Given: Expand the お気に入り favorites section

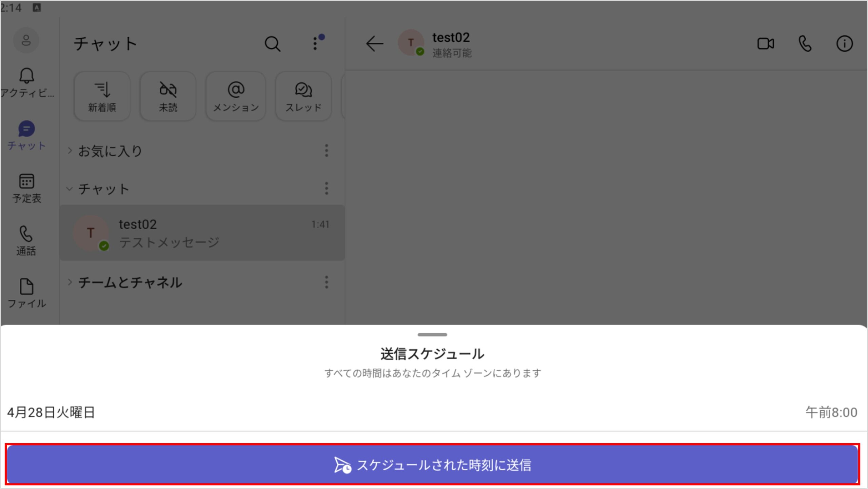Looking at the screenshot, I should [70, 151].
